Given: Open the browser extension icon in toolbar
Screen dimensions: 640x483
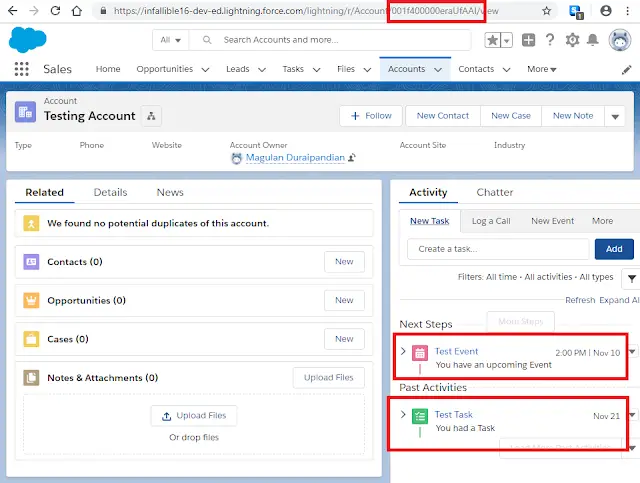Looking at the screenshot, I should (x=576, y=11).
